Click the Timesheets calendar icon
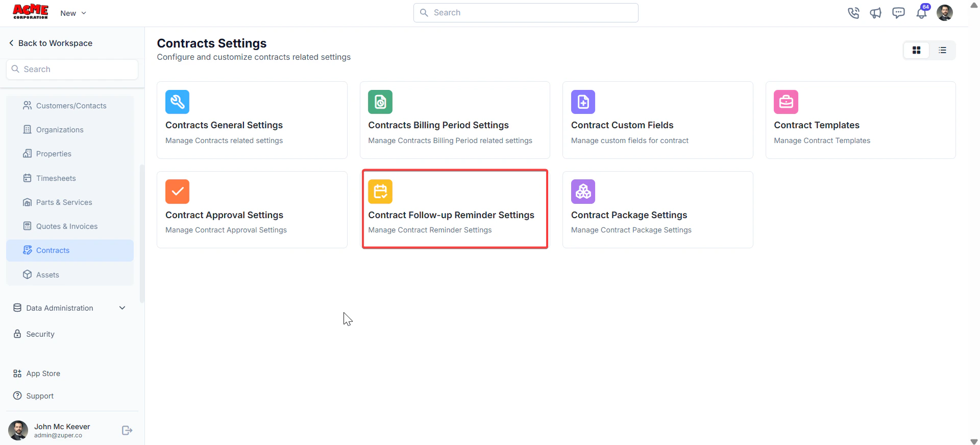 [x=28, y=178]
